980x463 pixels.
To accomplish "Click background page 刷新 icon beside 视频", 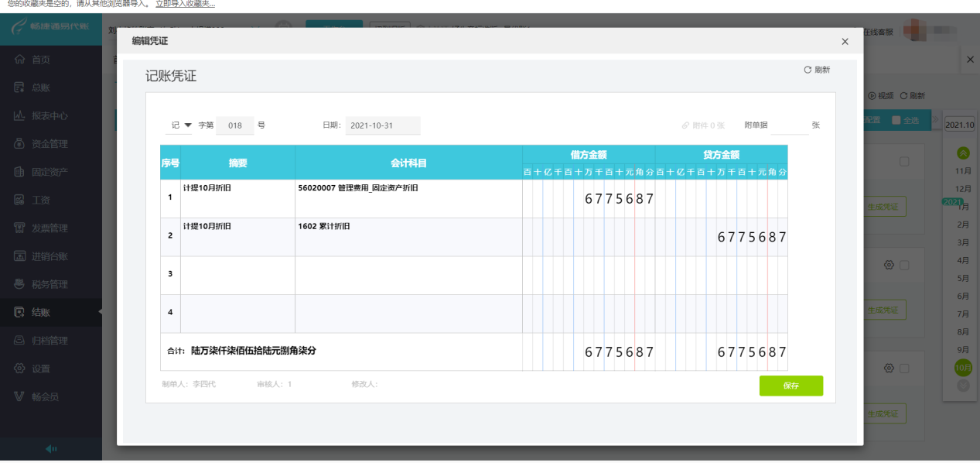I will pyautogui.click(x=903, y=96).
